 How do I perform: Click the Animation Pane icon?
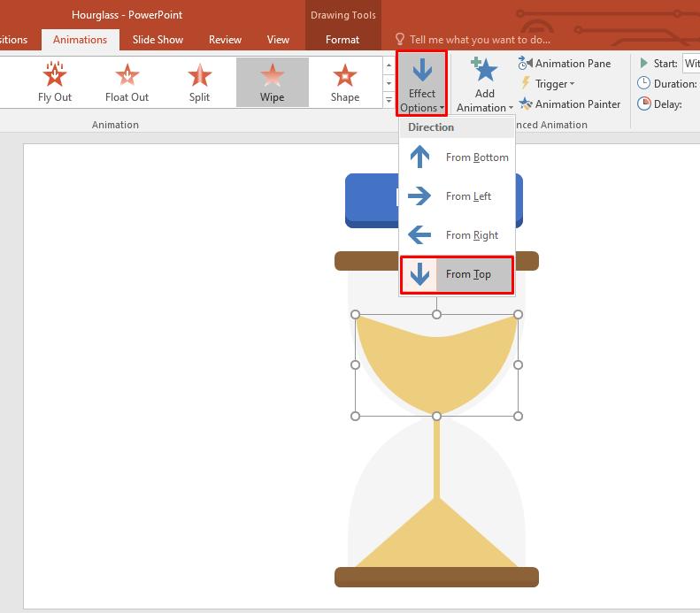tap(525, 64)
